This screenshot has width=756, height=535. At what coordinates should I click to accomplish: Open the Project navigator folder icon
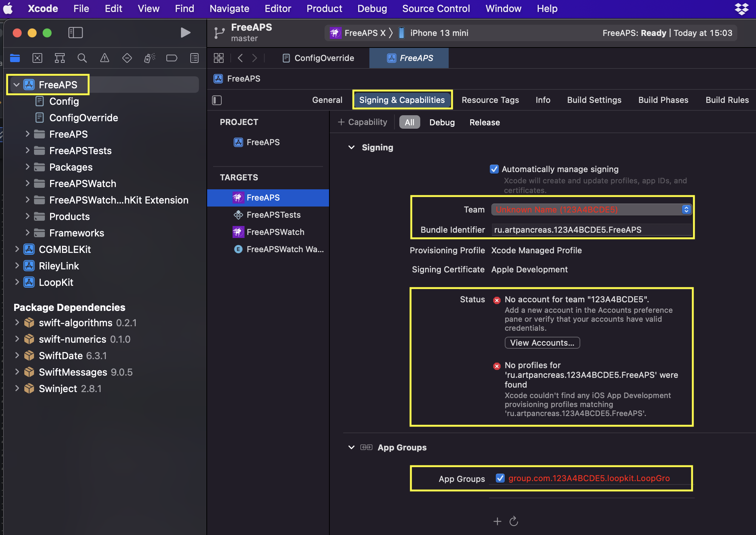tap(15, 58)
